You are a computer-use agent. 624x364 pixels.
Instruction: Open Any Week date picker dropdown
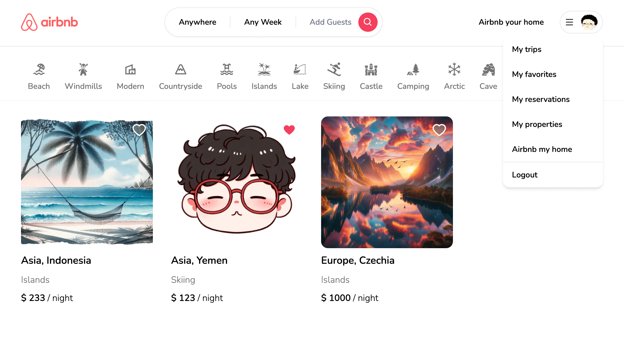[263, 22]
